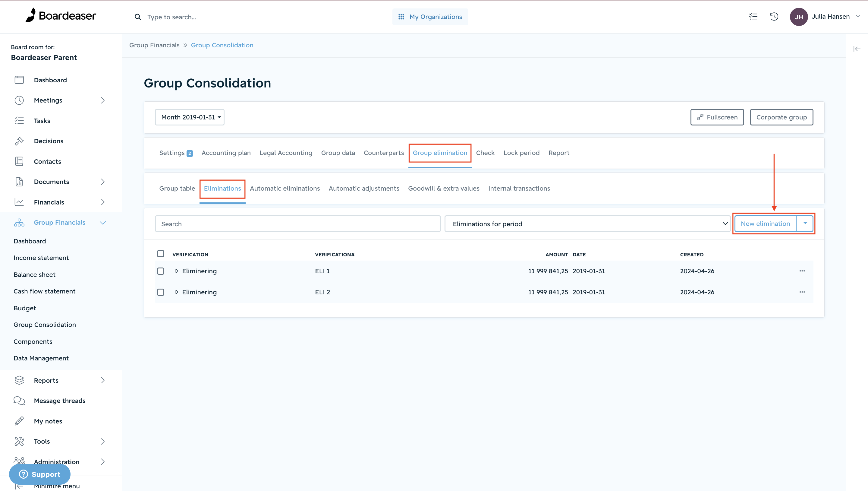Open options menu for ELI 2 row

pyautogui.click(x=802, y=292)
